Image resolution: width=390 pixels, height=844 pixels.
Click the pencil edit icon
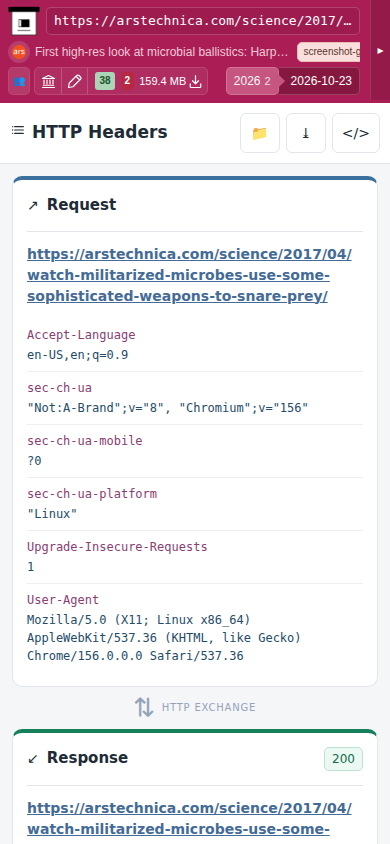tap(75, 81)
